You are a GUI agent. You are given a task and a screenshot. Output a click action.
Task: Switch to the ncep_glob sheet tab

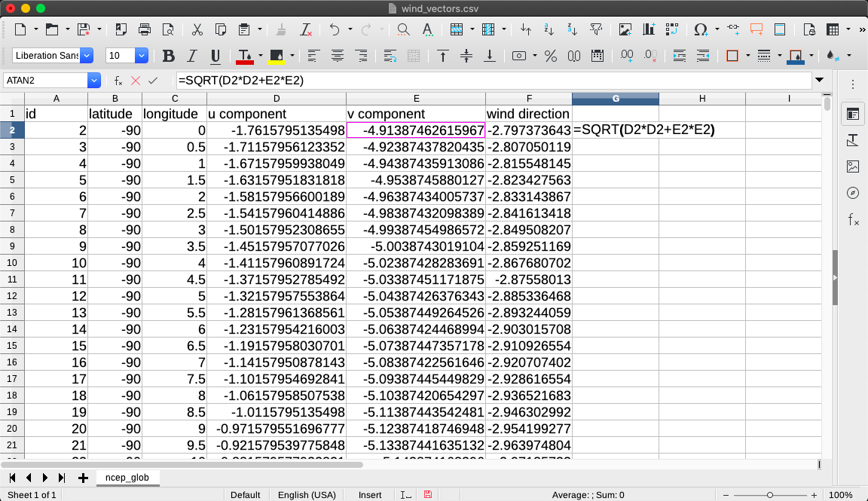127,478
